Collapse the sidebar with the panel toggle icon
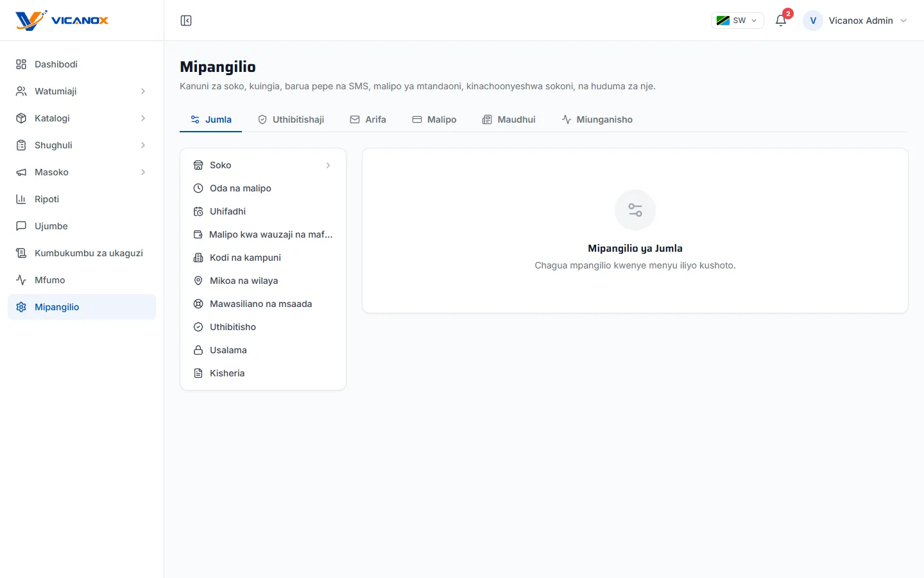924x578 pixels. pos(186,21)
